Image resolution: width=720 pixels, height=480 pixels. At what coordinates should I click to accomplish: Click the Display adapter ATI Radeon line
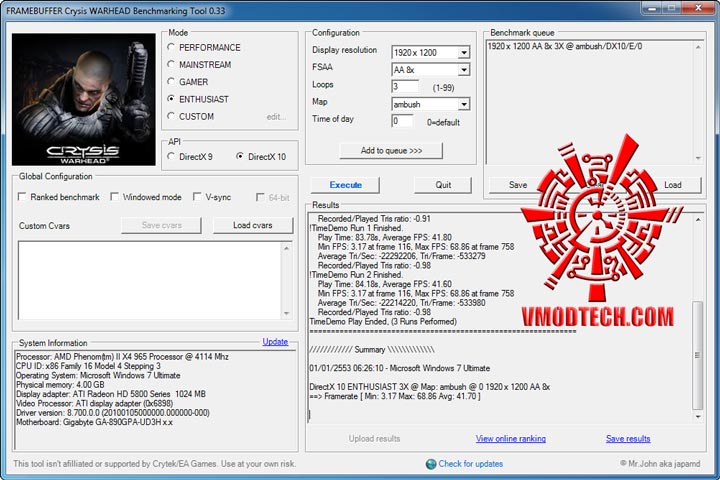pos(111,394)
